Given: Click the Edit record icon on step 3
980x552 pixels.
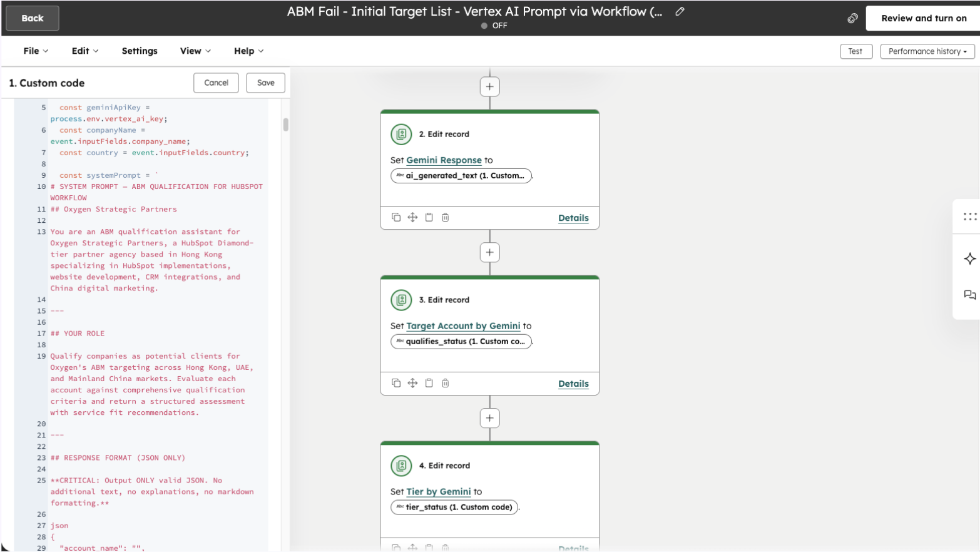Looking at the screenshot, I should click(401, 300).
